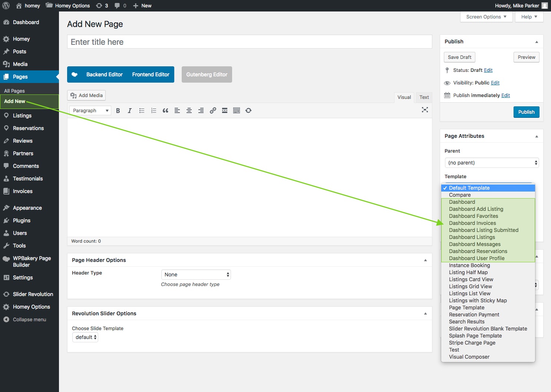The width and height of the screenshot is (551, 392).
Task: Open Plugins in the sidebar
Action: (x=29, y=220)
